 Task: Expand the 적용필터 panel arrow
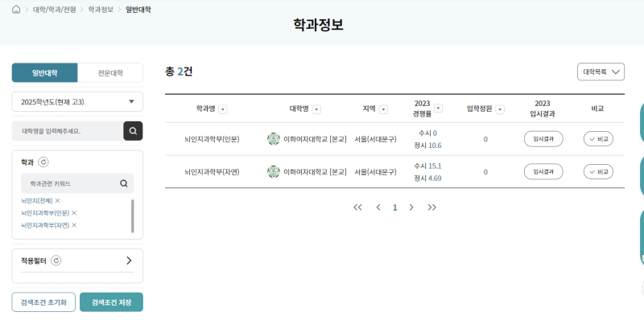coord(129,261)
